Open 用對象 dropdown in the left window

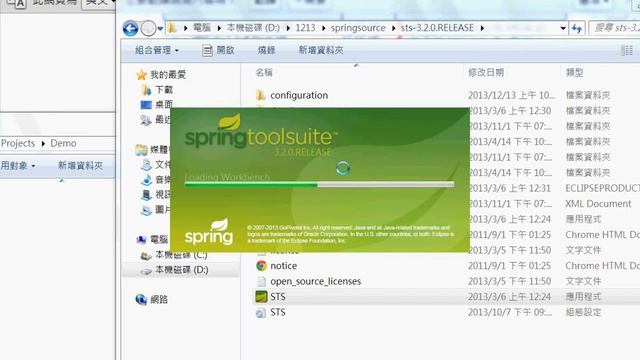(18, 165)
